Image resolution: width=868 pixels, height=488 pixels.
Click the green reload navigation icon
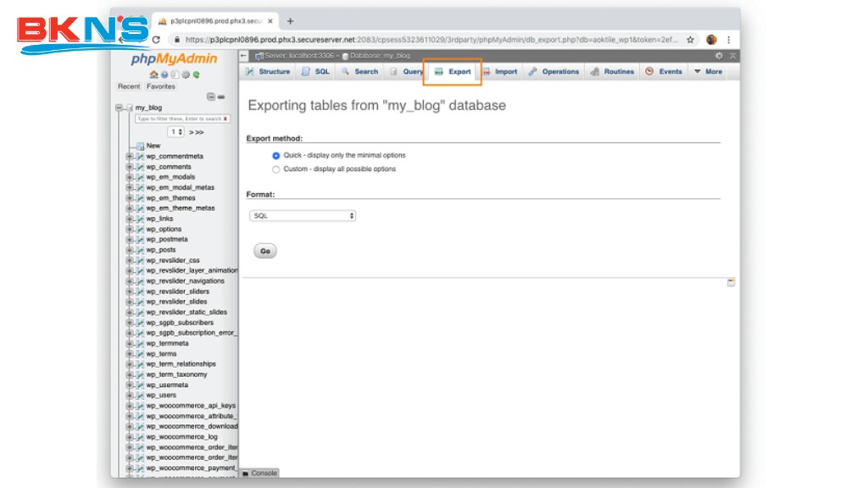[x=196, y=75]
